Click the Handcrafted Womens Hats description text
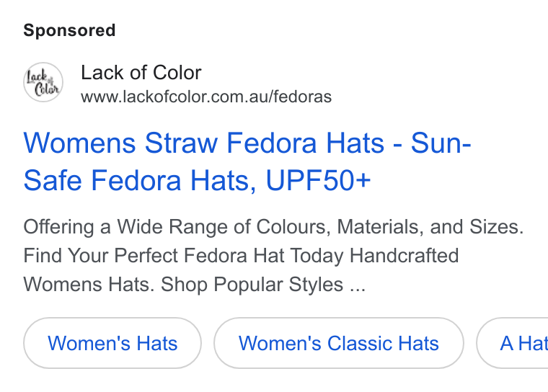 [x=241, y=270]
